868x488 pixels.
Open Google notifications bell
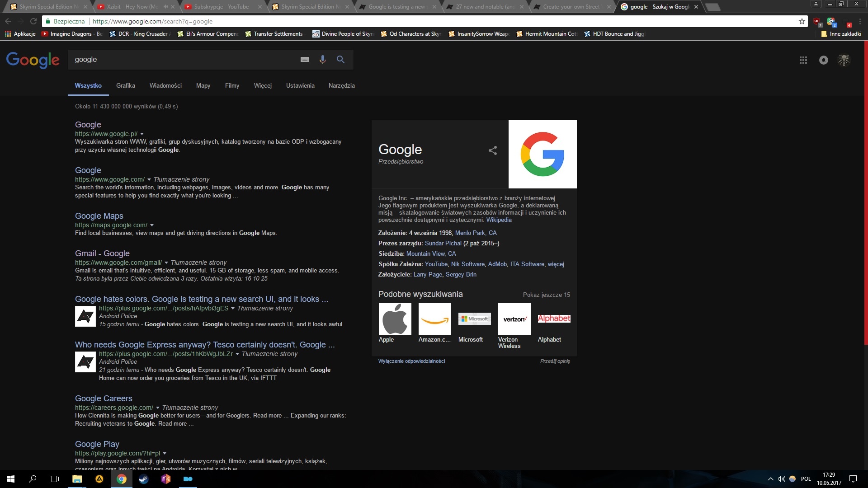[x=825, y=60]
